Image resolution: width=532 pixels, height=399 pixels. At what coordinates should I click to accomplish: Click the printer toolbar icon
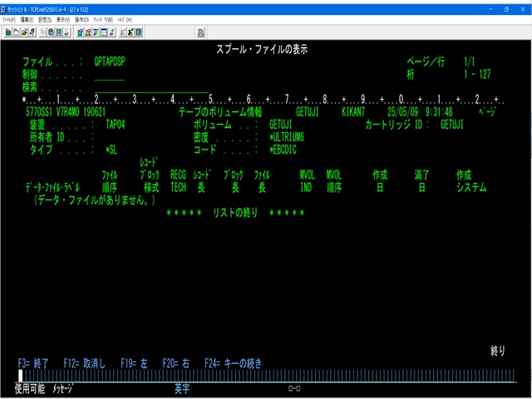(x=67, y=32)
